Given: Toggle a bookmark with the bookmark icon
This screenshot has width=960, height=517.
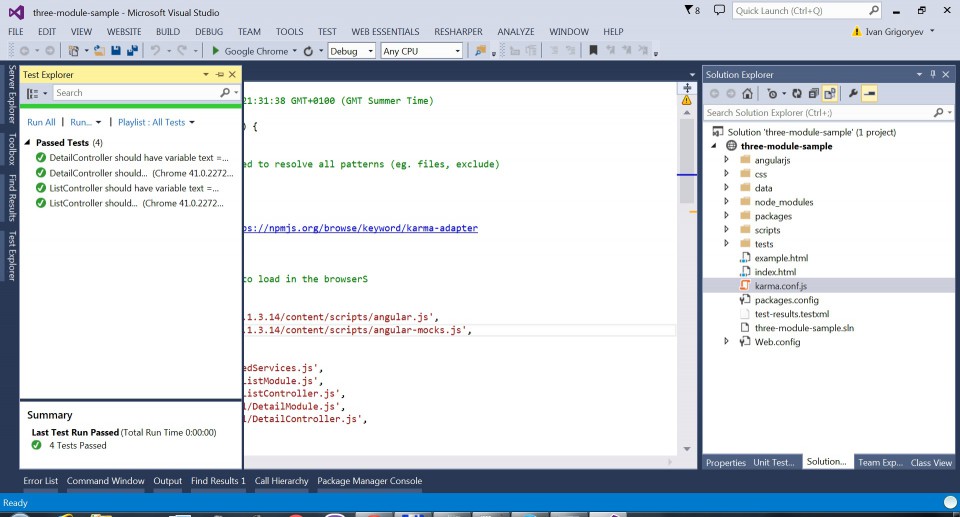Looking at the screenshot, I should point(593,50).
